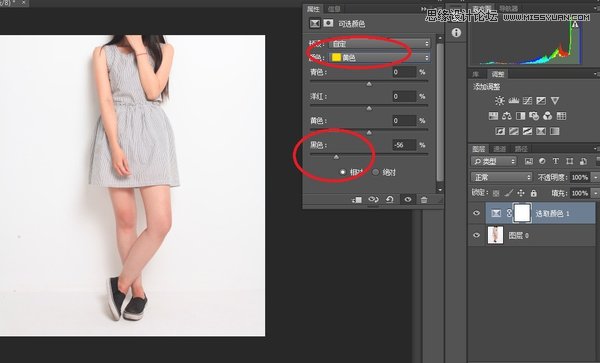Add a Gradient Map adjustment layer
Screen dimensions: 600x363
tap(554, 132)
